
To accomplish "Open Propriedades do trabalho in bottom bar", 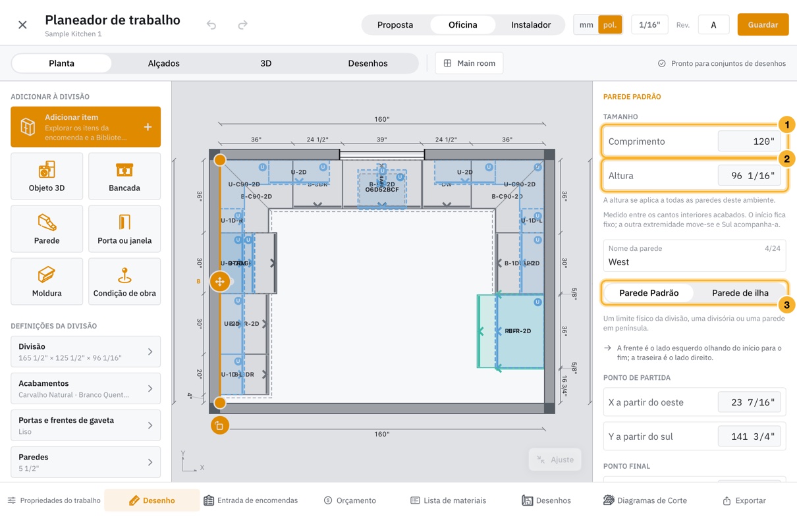I will (x=54, y=500).
